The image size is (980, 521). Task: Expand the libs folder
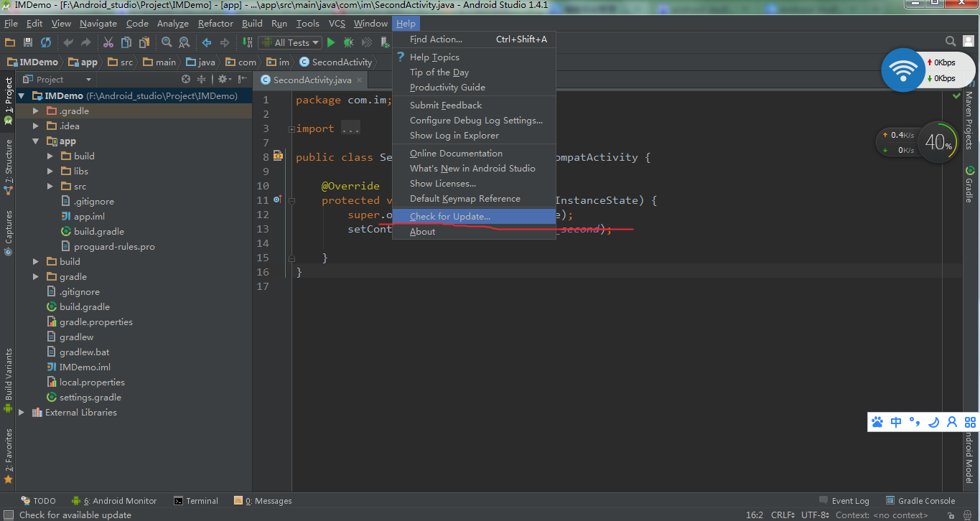click(x=50, y=172)
